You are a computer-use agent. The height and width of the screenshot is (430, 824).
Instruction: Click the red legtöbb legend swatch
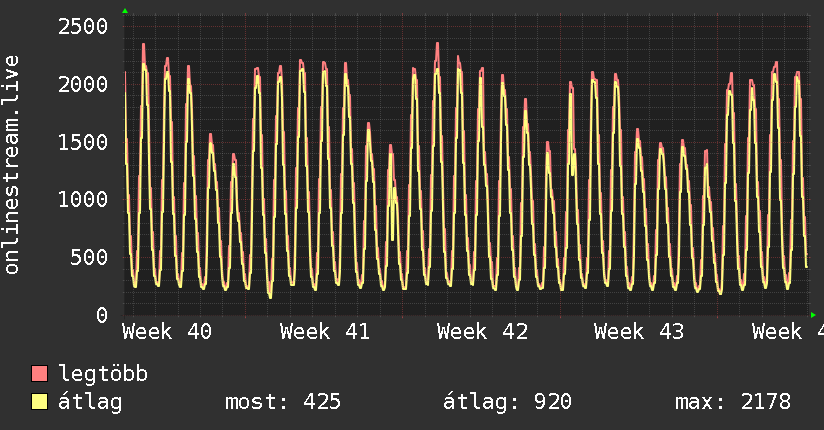(x=39, y=375)
